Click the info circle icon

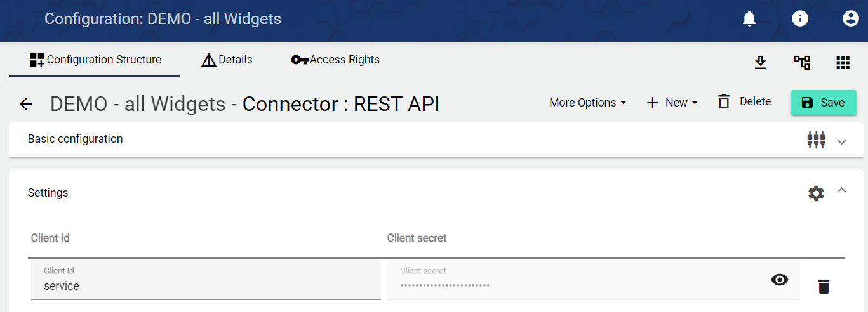pyautogui.click(x=800, y=19)
